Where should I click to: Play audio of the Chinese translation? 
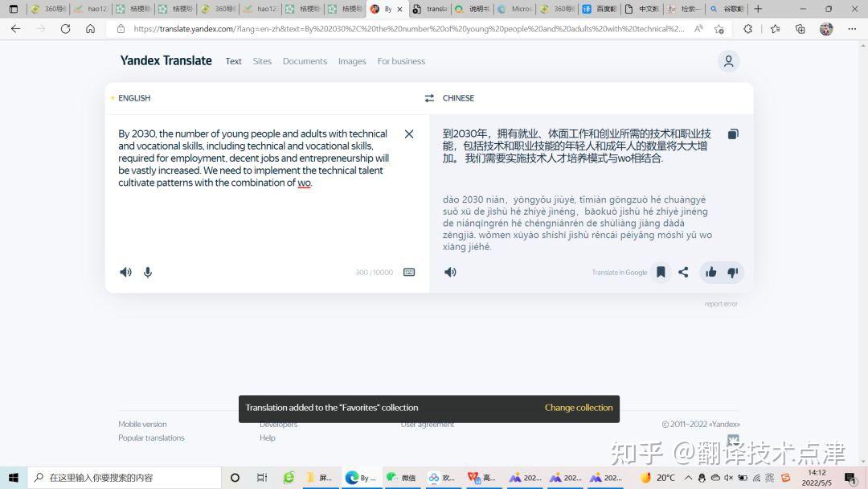[x=450, y=272]
